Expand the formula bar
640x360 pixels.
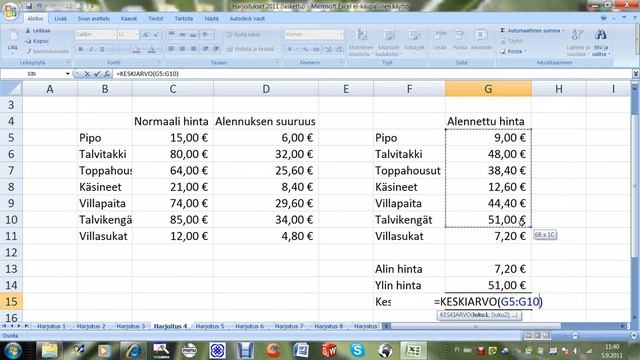click(636, 74)
